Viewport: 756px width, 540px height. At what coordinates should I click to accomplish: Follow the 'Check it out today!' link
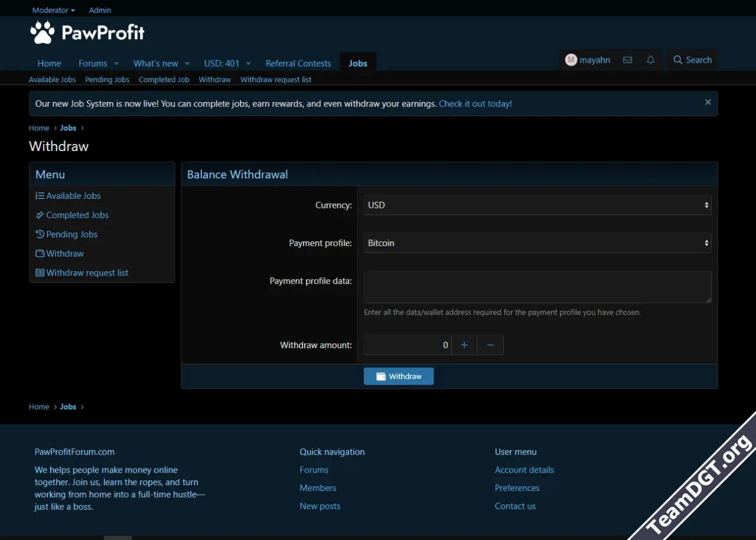(475, 104)
